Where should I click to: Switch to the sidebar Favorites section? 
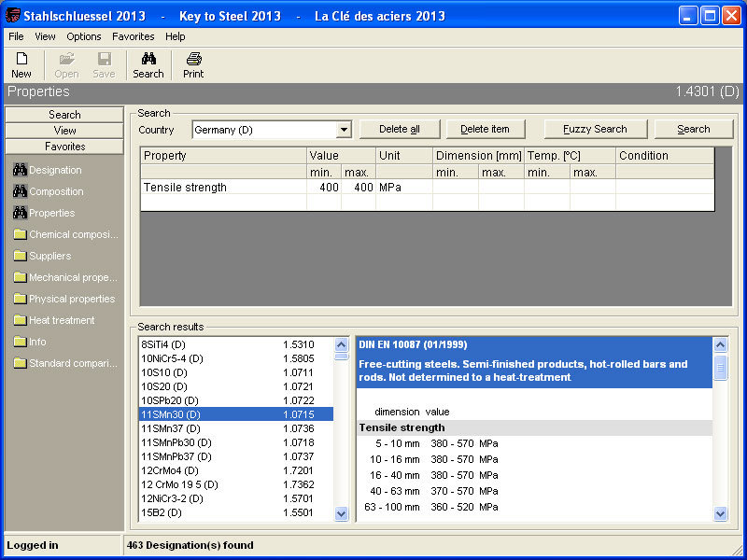coord(64,147)
